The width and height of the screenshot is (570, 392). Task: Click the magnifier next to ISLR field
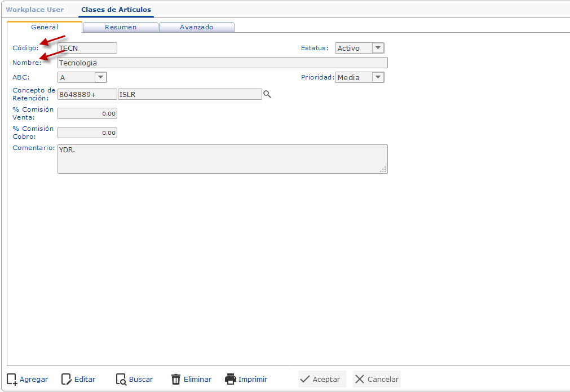(267, 94)
